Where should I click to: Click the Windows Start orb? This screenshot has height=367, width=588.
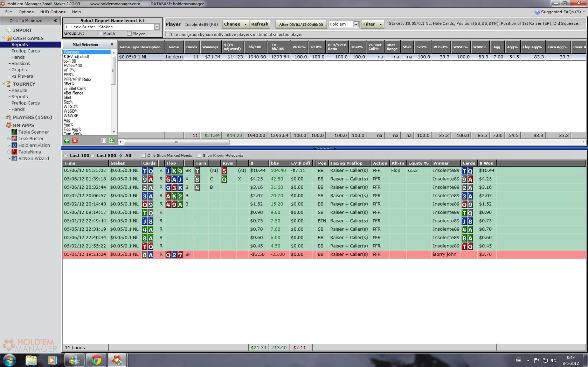click(9, 360)
